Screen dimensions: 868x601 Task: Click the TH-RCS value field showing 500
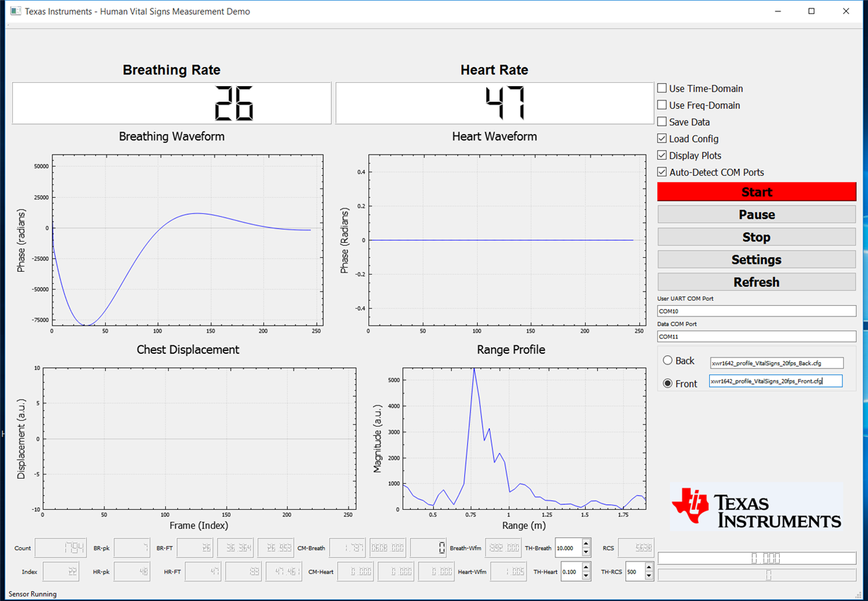pos(634,572)
